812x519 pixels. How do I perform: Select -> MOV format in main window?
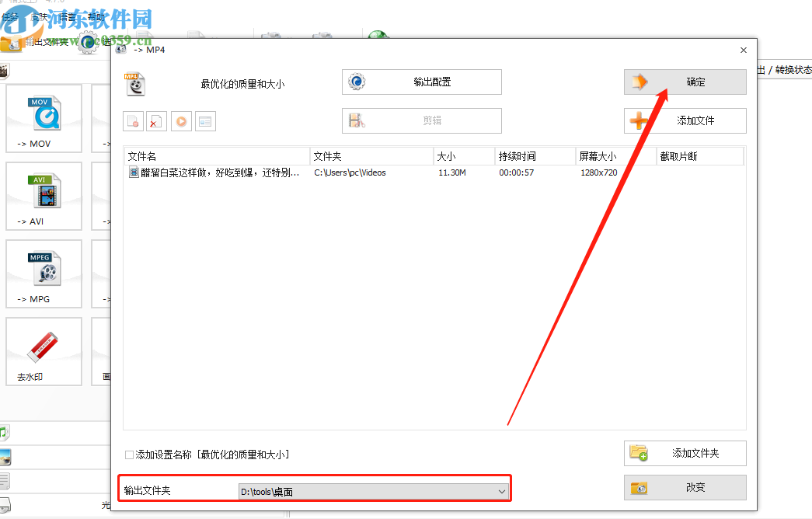point(44,119)
